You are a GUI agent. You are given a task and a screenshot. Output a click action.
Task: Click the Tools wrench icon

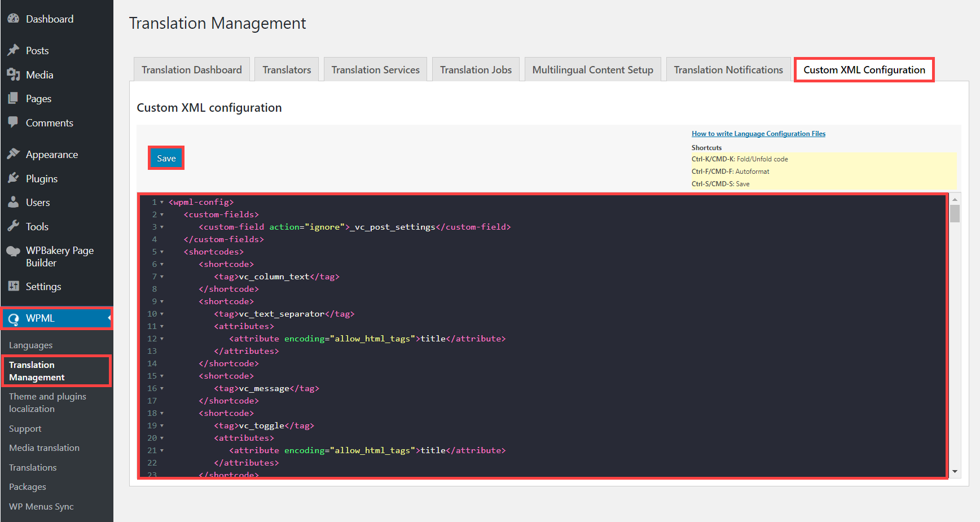(14, 226)
